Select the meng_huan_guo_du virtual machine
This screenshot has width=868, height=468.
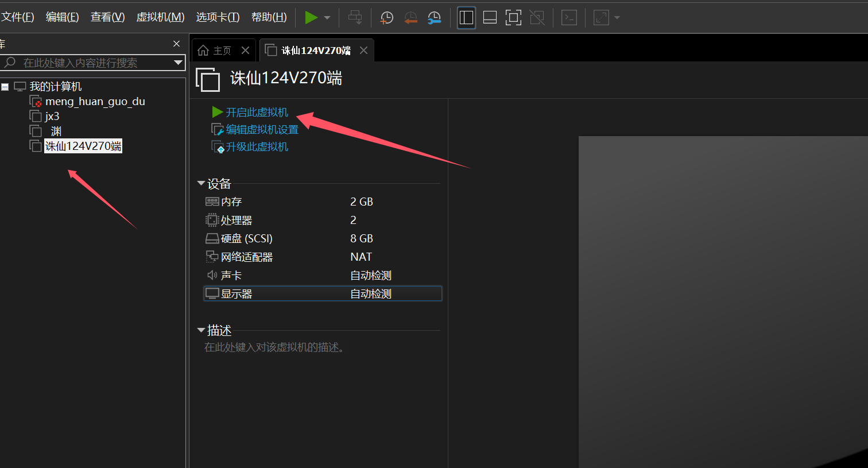pyautogui.click(x=95, y=102)
